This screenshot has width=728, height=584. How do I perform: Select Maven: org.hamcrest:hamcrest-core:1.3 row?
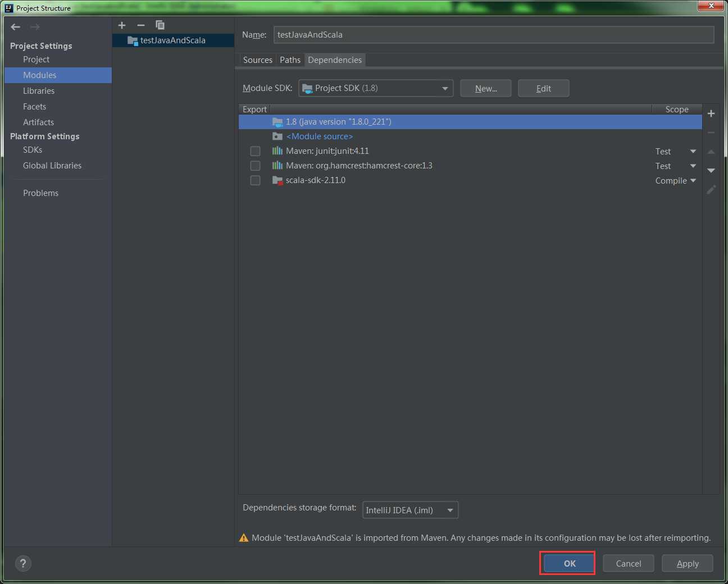(x=470, y=166)
